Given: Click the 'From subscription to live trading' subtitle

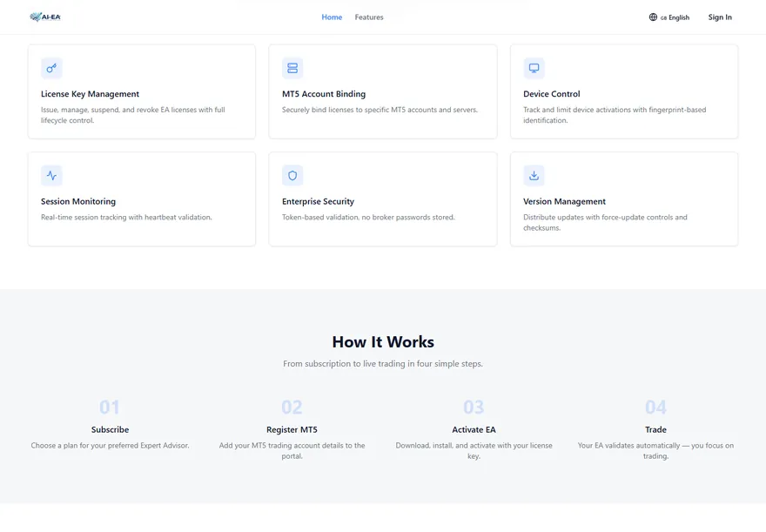Looking at the screenshot, I should pos(383,363).
